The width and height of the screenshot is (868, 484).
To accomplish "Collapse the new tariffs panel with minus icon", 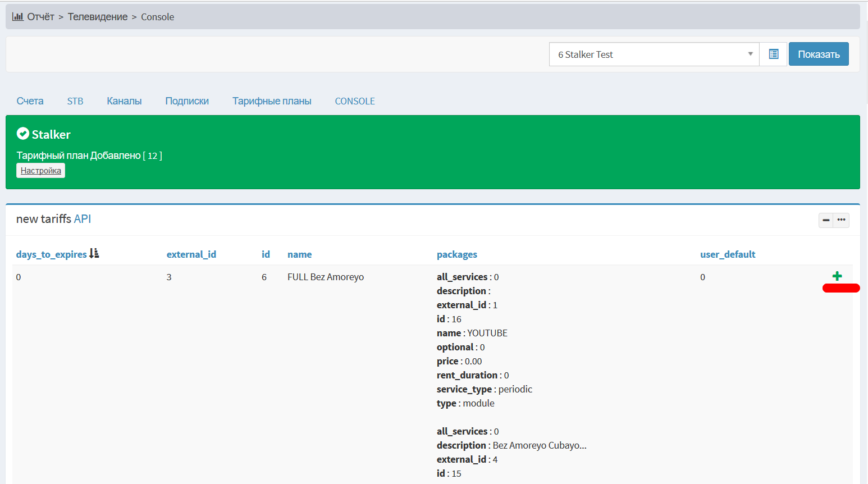I will coord(826,220).
